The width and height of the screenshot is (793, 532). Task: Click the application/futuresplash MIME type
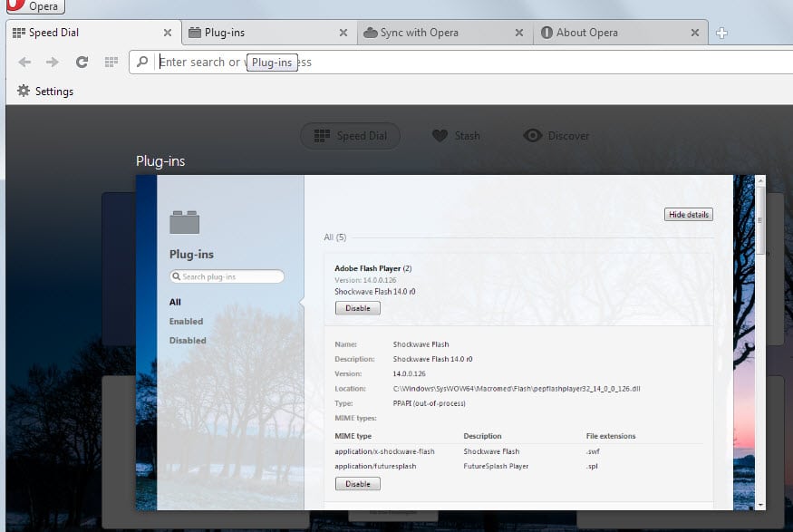(x=375, y=466)
